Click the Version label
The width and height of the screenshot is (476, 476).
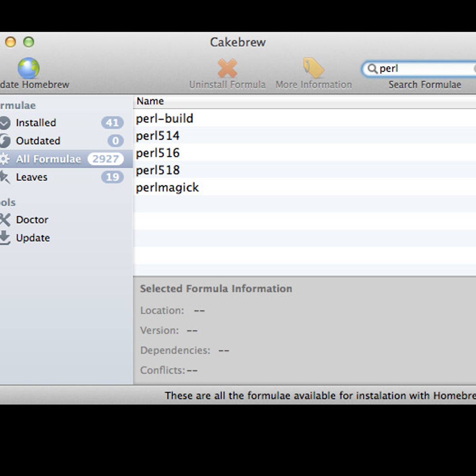(x=159, y=330)
